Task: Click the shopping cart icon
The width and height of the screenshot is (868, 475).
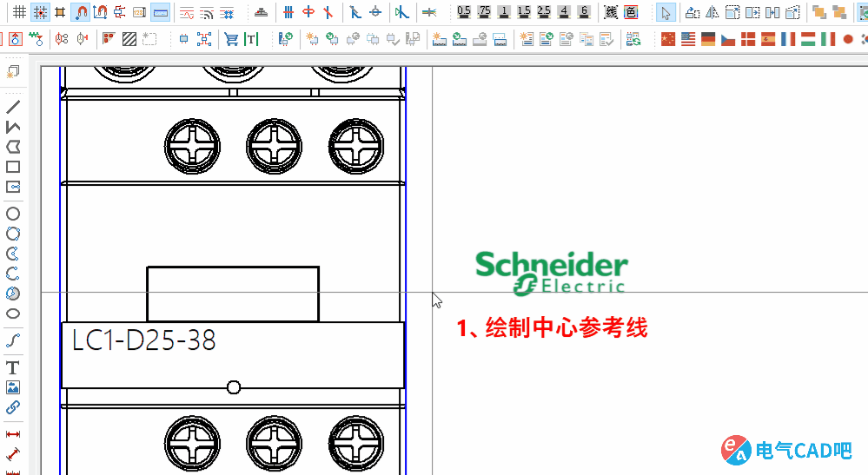Action: click(231, 39)
